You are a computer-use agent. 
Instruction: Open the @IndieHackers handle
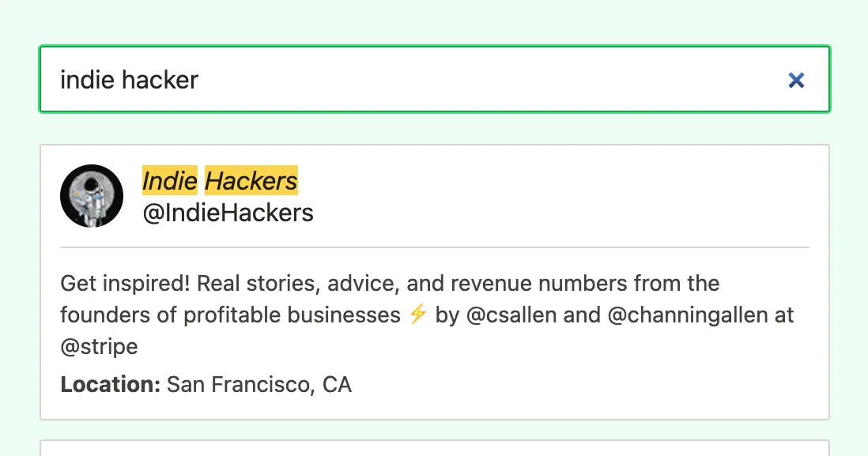tap(228, 213)
